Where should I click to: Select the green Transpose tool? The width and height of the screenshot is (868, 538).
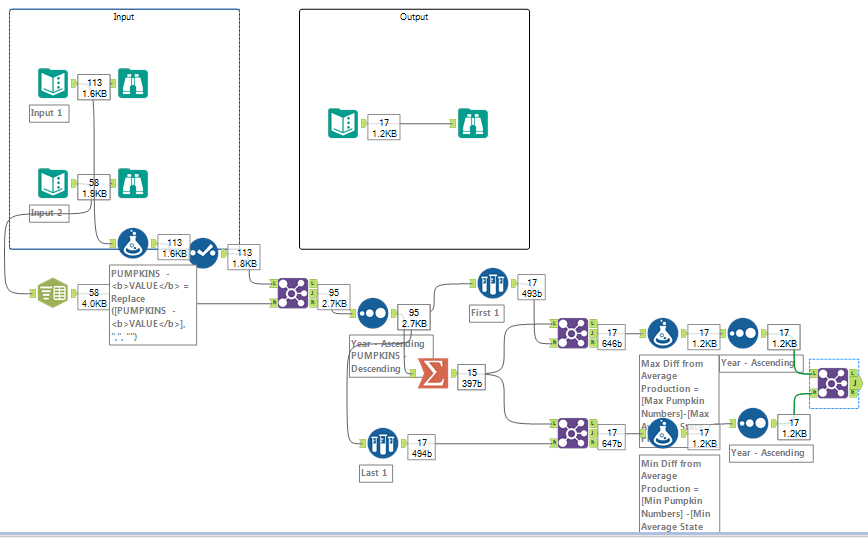53,293
